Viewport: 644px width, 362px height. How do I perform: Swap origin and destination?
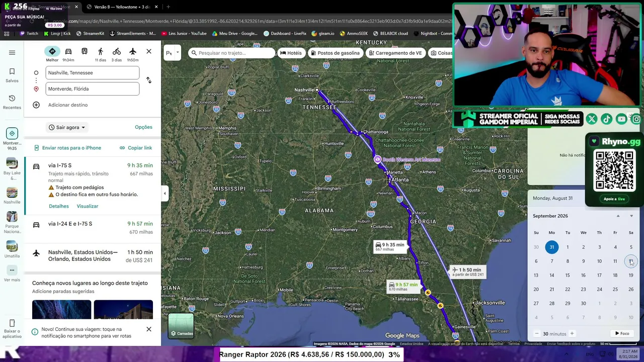click(148, 80)
